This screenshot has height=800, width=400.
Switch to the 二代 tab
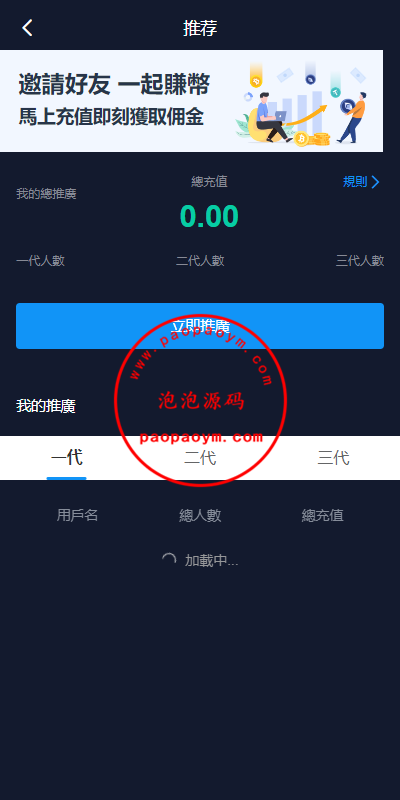pyautogui.click(x=200, y=458)
